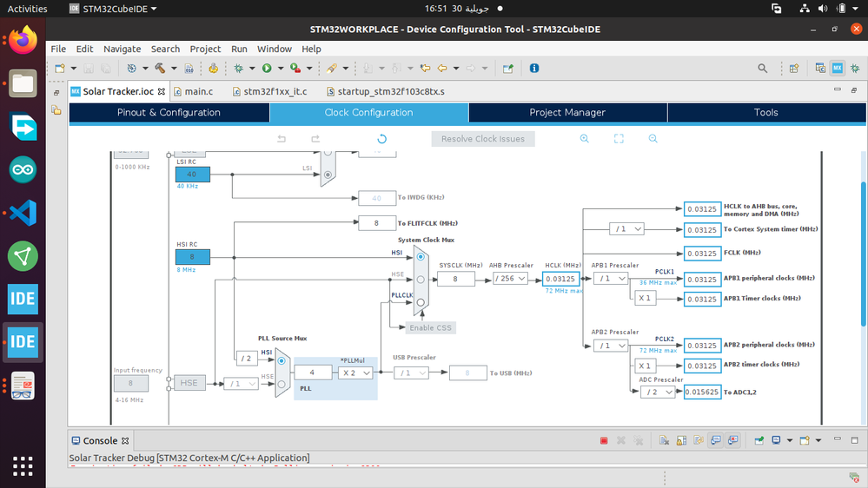Click the red Terminate icon in Console
Screen dimensions: 868x488
pyautogui.click(x=604, y=440)
